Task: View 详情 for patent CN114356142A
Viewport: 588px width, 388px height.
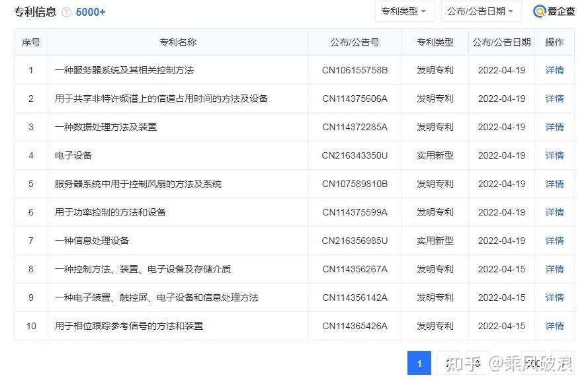Action: (554, 297)
